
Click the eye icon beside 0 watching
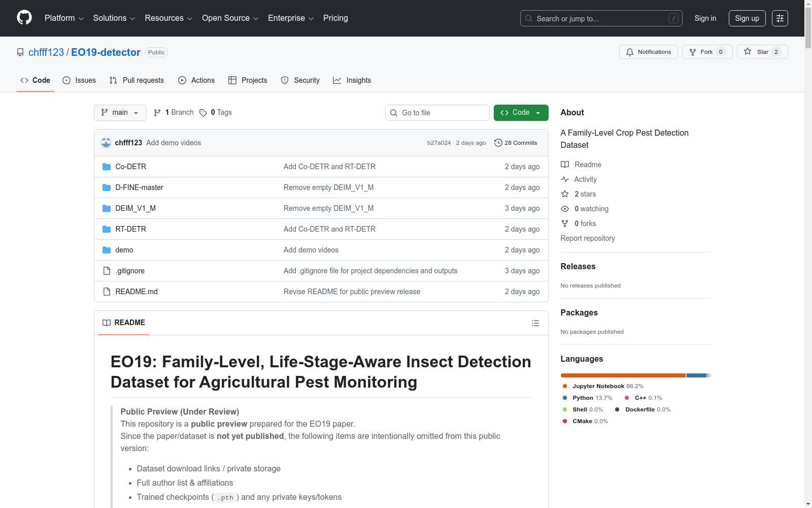coord(565,209)
